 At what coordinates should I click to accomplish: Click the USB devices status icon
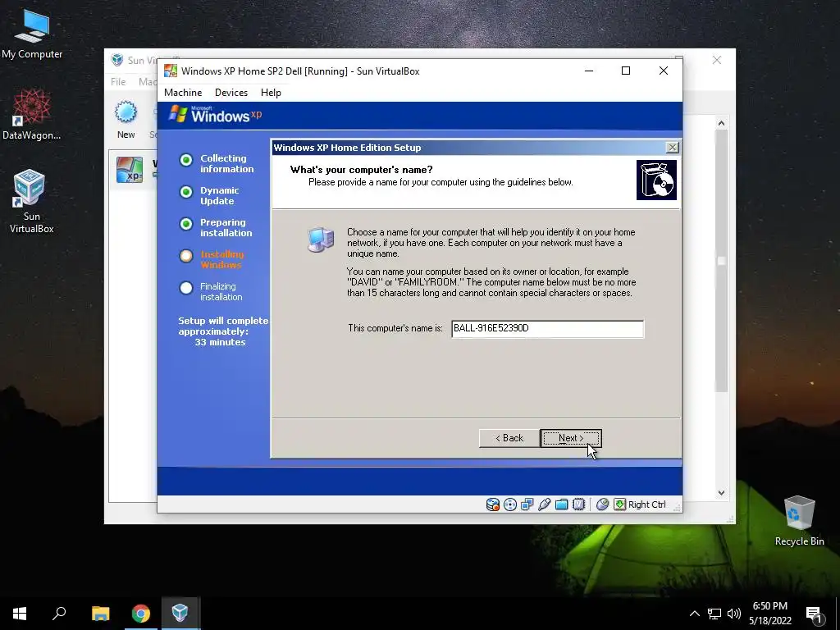(545, 504)
